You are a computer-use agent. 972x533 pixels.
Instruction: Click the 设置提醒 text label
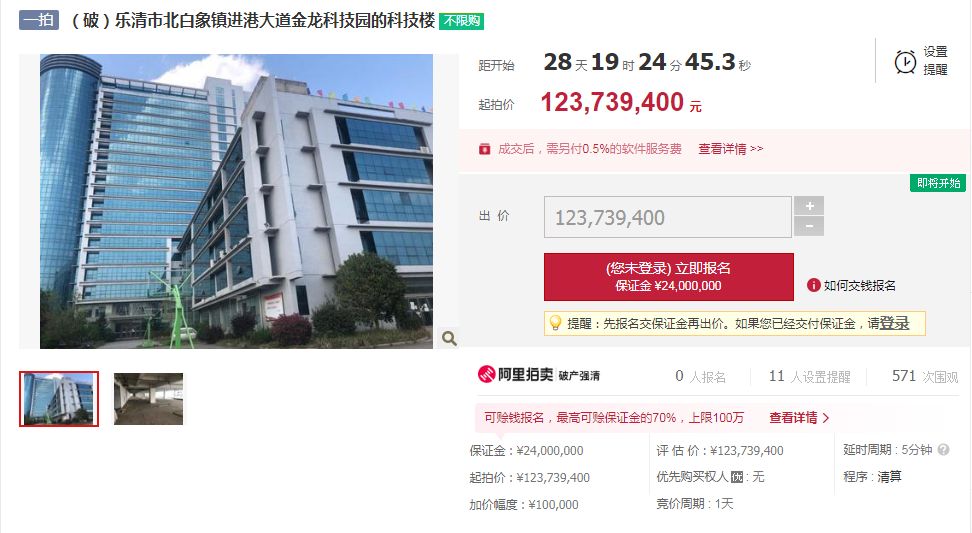(x=935, y=61)
